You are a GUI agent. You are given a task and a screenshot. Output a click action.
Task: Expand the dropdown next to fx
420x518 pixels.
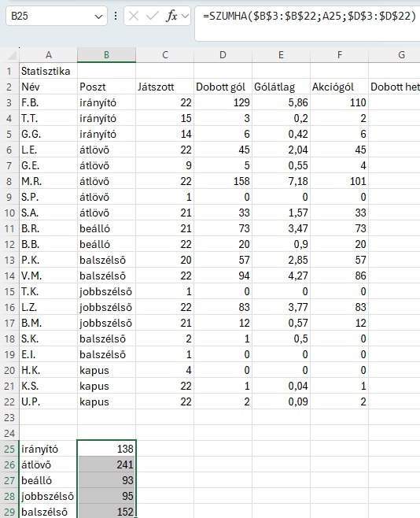pyautogui.click(x=186, y=16)
